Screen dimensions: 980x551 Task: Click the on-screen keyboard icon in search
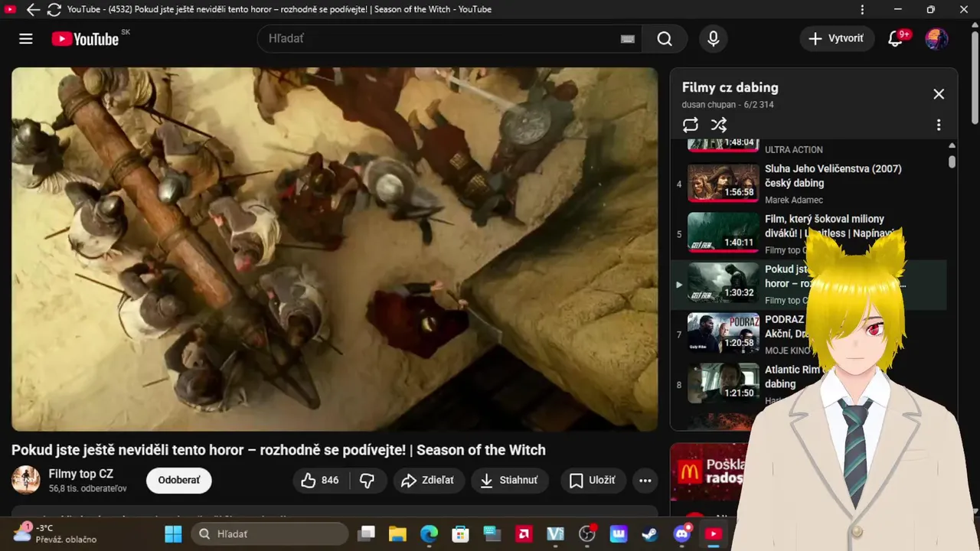pos(628,39)
